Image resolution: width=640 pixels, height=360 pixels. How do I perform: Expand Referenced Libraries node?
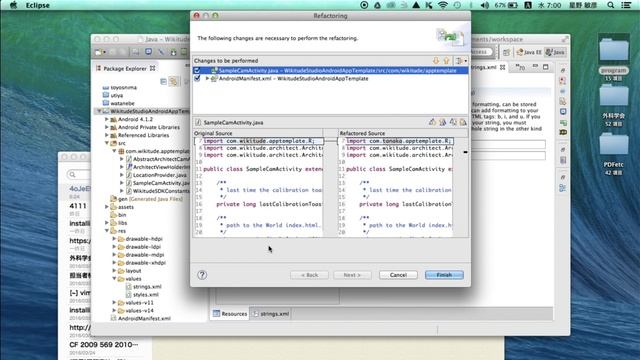(x=107, y=135)
